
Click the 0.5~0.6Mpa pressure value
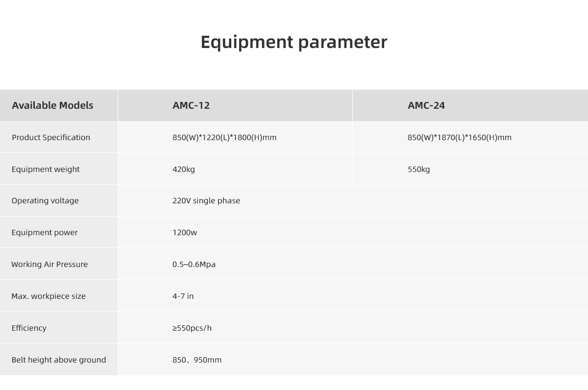pos(194,264)
